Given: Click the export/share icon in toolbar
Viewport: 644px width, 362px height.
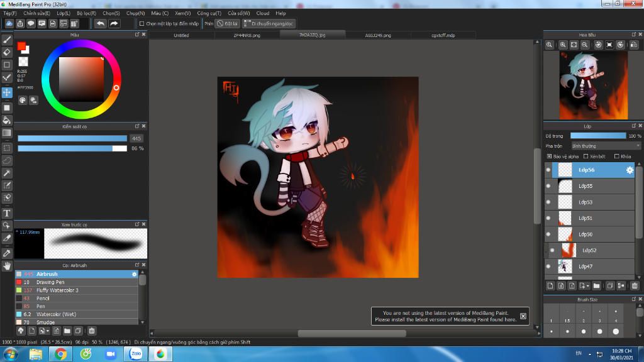Looking at the screenshot, I should coord(20,23).
